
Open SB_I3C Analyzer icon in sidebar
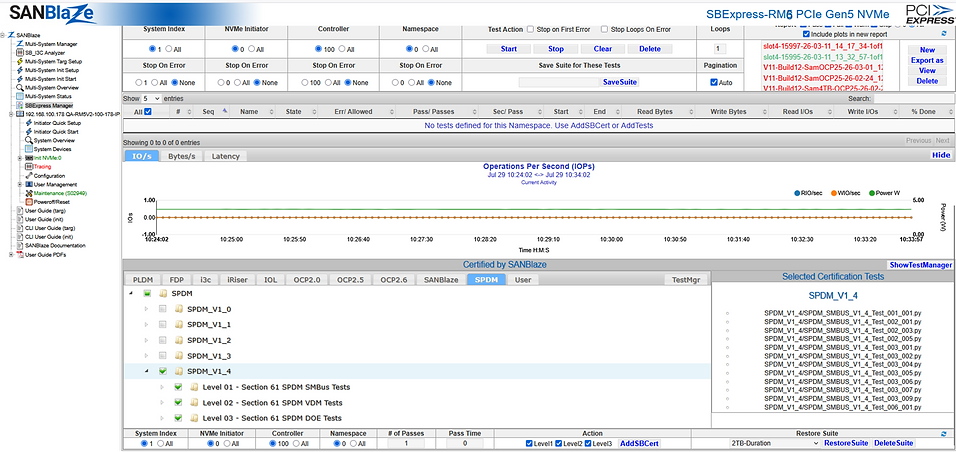[20, 53]
